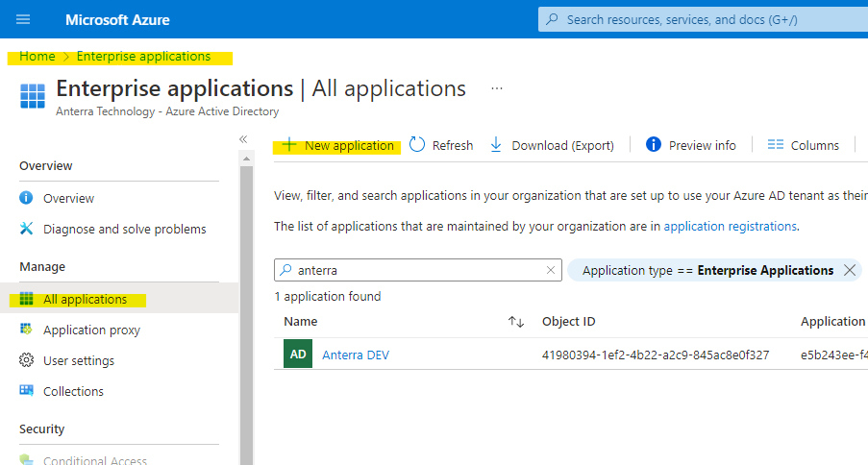Click the User settings gear icon
Screen dimensions: 868x465
pyautogui.click(x=26, y=360)
